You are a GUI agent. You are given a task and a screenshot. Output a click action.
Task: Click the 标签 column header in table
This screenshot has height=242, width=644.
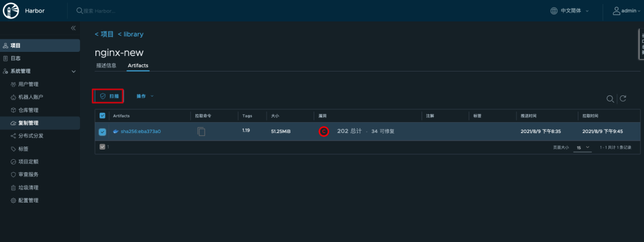click(477, 116)
